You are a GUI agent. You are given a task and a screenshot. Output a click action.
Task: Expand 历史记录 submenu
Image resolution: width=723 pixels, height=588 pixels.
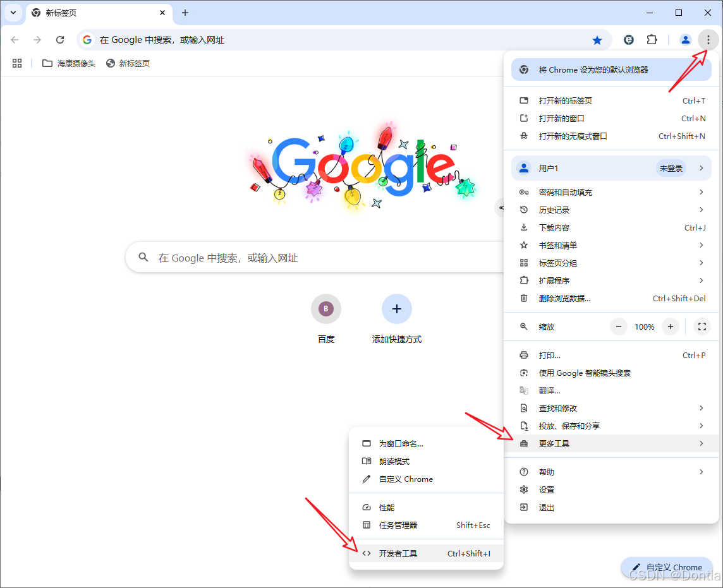coord(611,210)
